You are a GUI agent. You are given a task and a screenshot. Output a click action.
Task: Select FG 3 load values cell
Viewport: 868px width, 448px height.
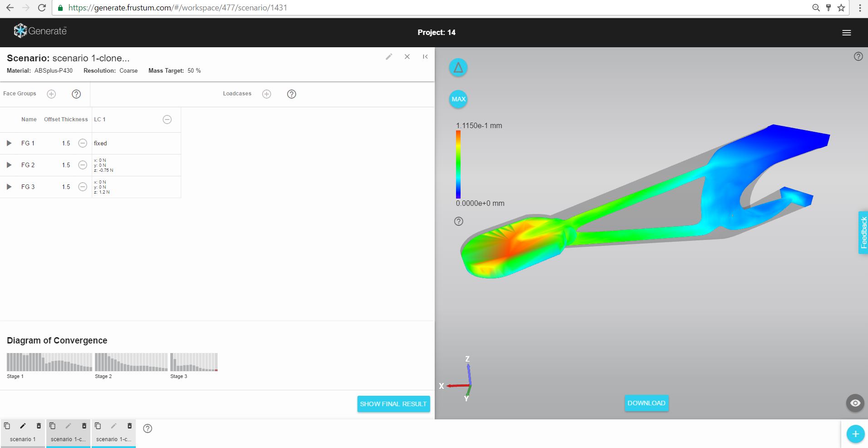pyautogui.click(x=136, y=187)
